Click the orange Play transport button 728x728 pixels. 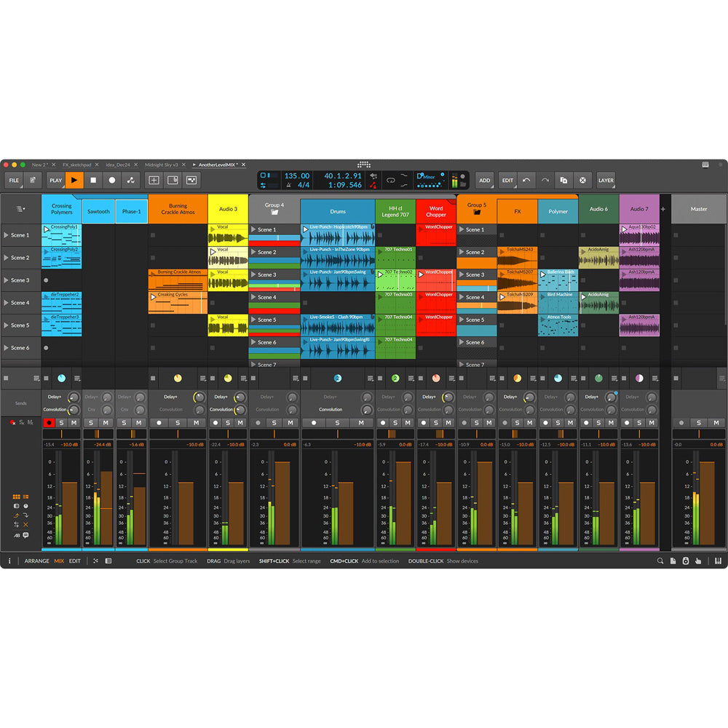[74, 180]
